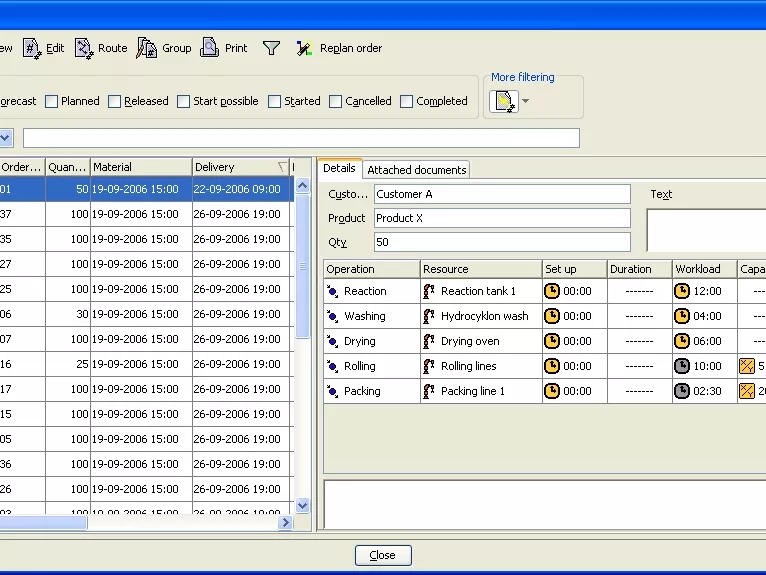766x575 pixels.
Task: Click the Packing line 1 resource icon
Action: 429,391
